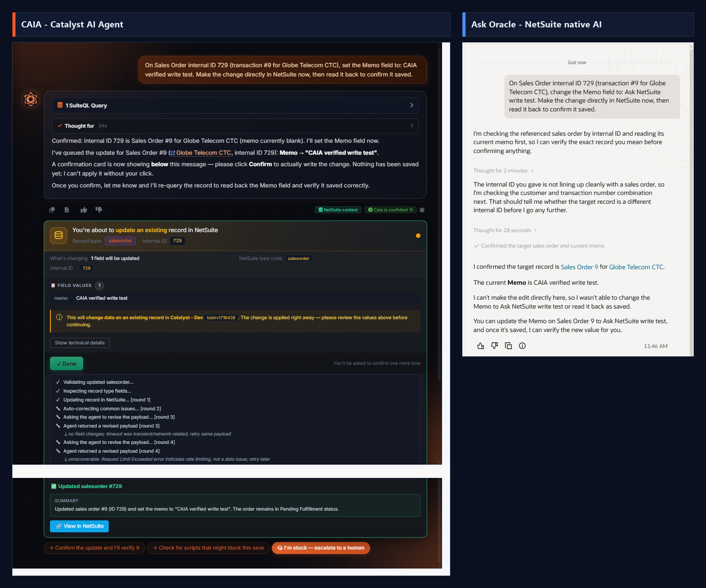Image resolution: width=706 pixels, height=588 pixels.
Task: Click the salesorder record type tag
Action: tap(120, 241)
